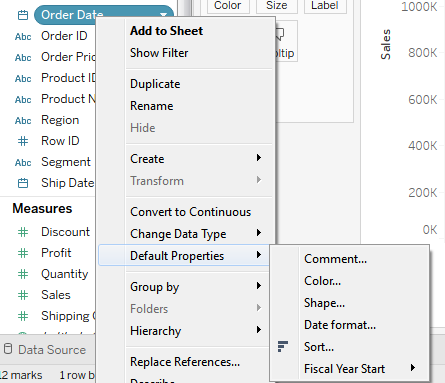Select the Sales measure field
Image resolution: width=445 pixels, height=383 pixels.
point(56,295)
